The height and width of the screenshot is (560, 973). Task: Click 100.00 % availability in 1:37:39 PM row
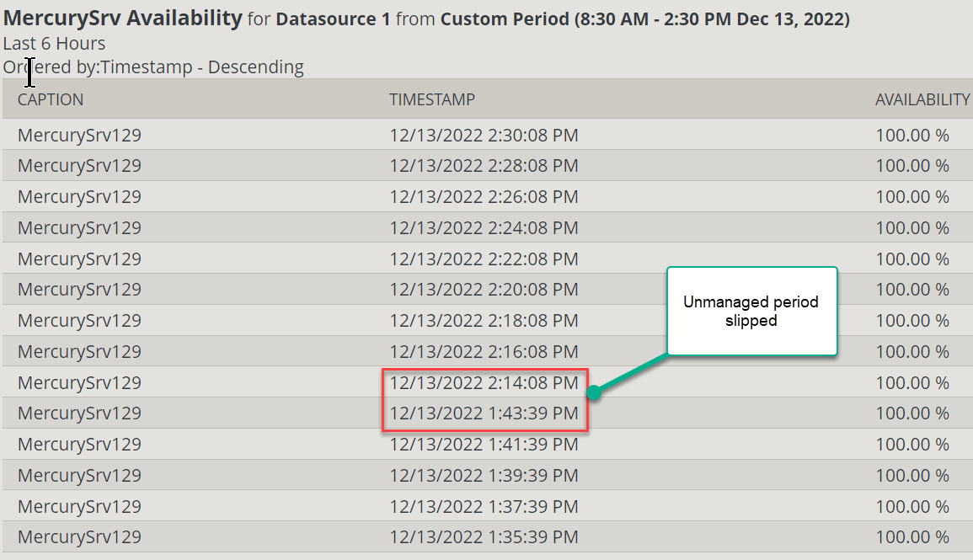912,506
